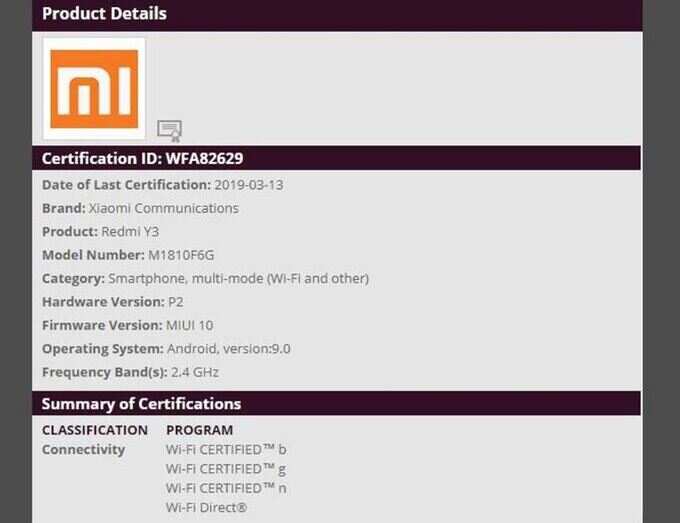Image resolution: width=680 pixels, height=523 pixels.
Task: Open the certificate icon beside the logo
Action: pyautogui.click(x=169, y=131)
